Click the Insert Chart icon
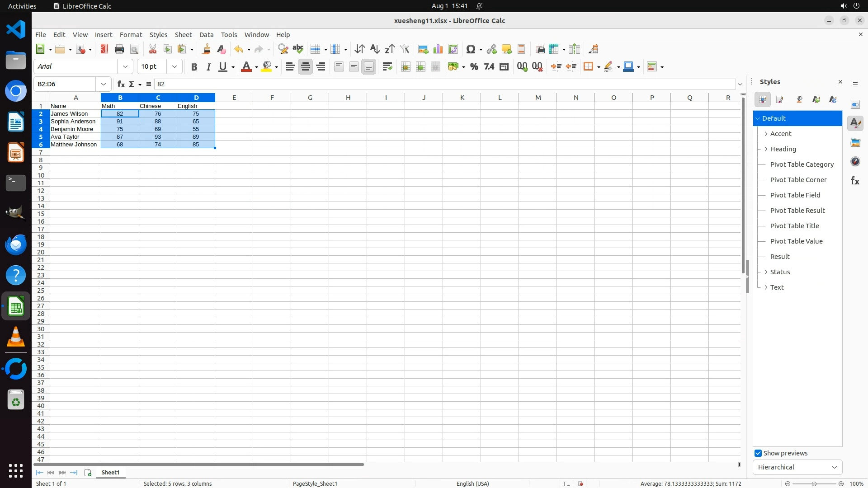Screen dimensions: 868x488 (x=438, y=49)
